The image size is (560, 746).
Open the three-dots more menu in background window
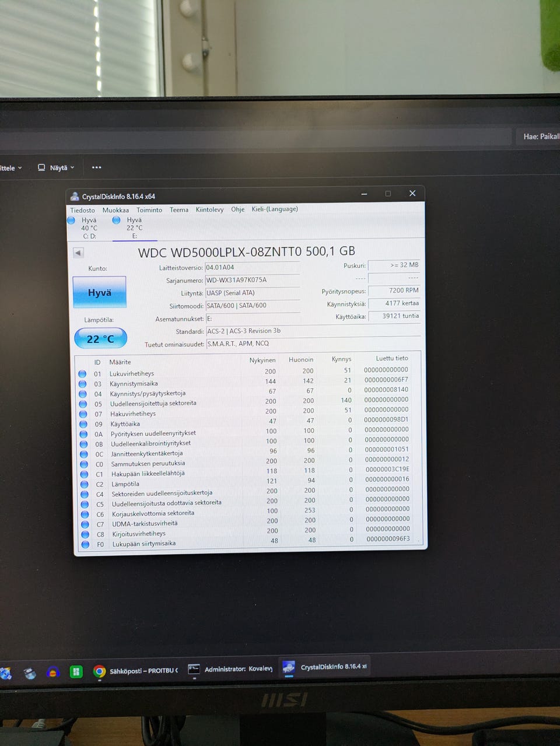97,167
